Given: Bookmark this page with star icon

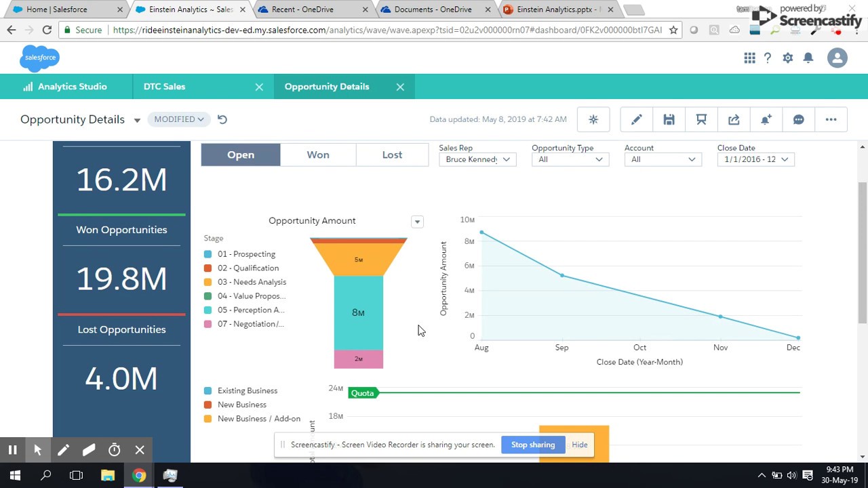Looking at the screenshot, I should [673, 30].
